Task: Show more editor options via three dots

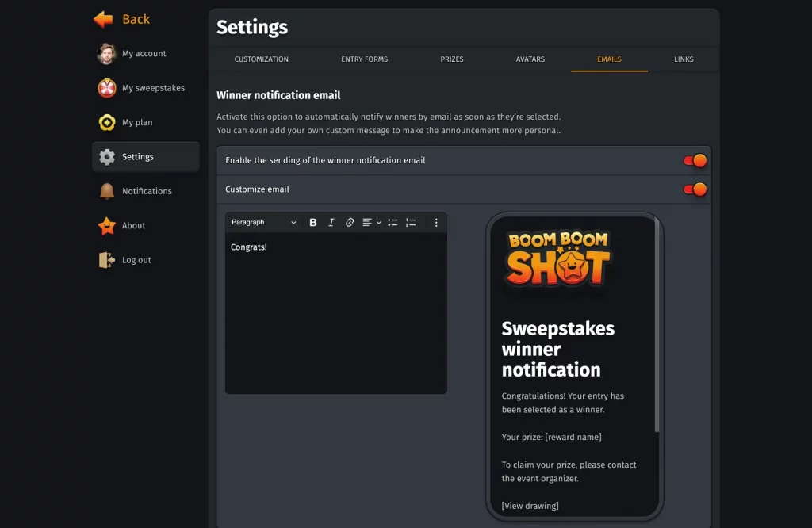Action: [436, 223]
